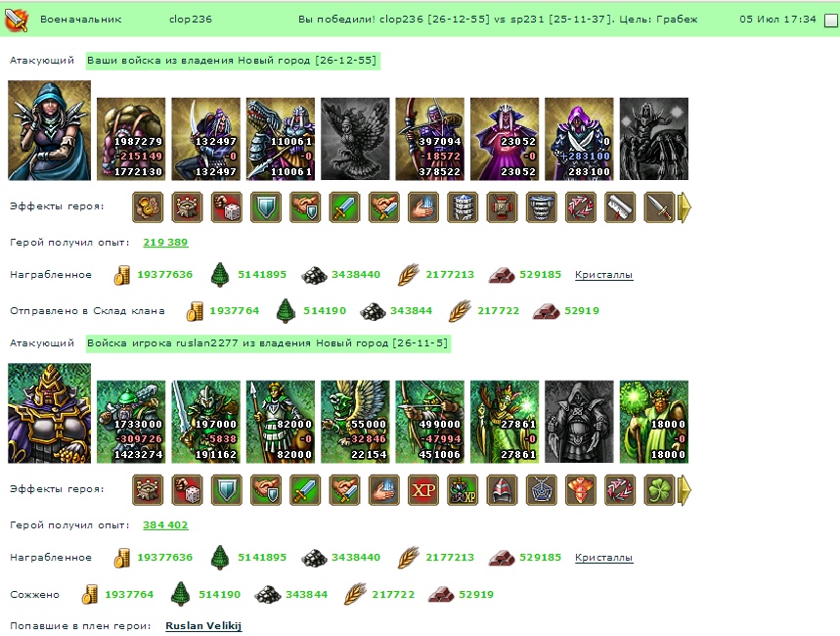Expand more hero effects for ruslan2277 row
The height and width of the screenshot is (636, 840).
(x=685, y=490)
